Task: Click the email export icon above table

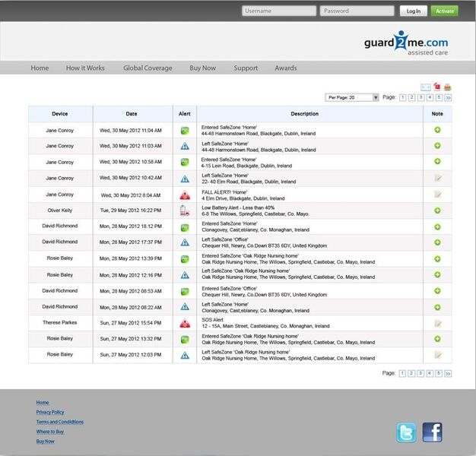Action: [425, 87]
